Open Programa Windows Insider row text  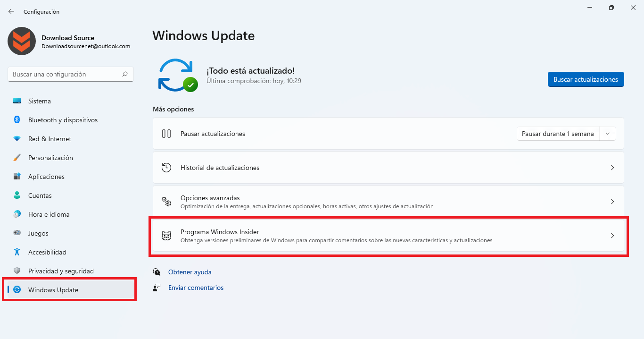coord(336,236)
